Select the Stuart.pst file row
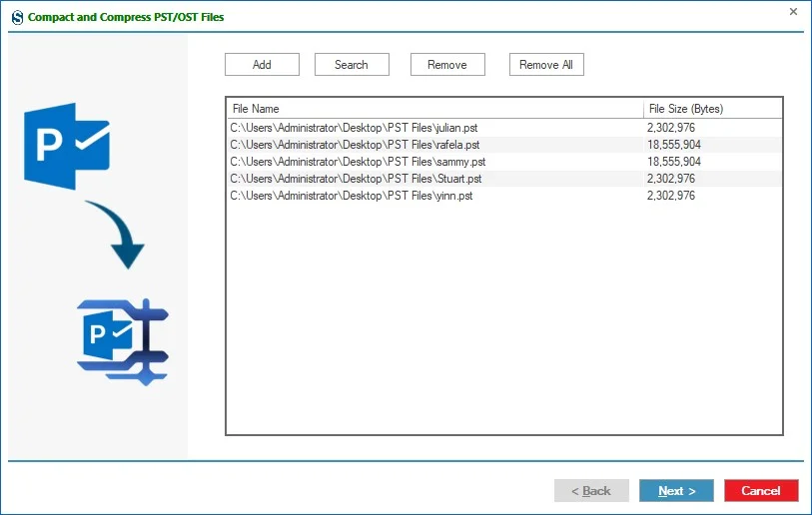This screenshot has height=515, width=812. pos(504,179)
